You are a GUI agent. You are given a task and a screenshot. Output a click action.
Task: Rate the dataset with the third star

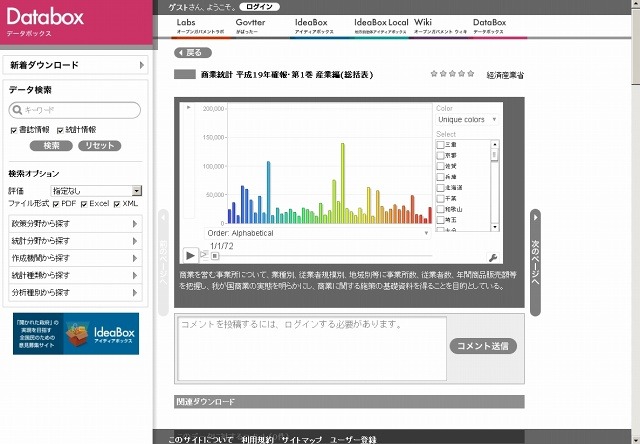point(452,73)
